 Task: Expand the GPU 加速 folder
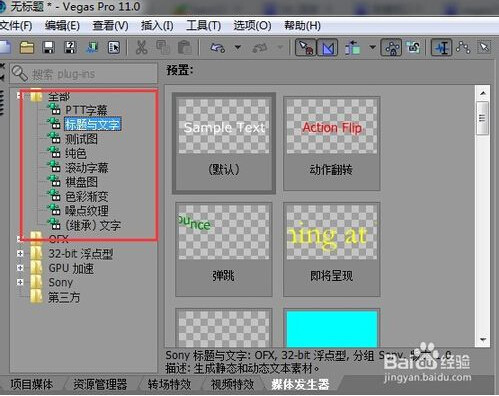pos(20,268)
